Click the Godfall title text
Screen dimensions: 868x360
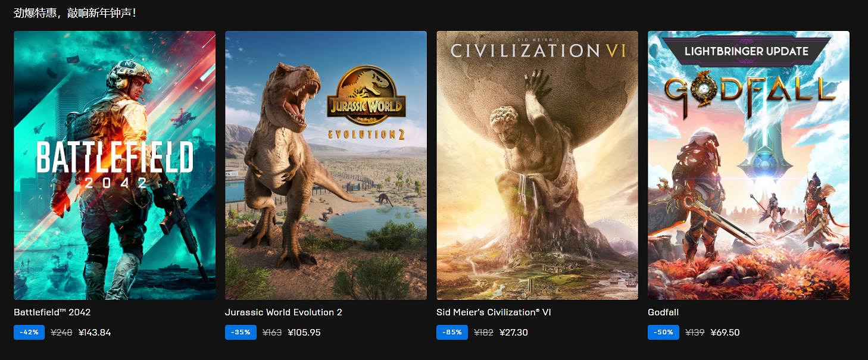[x=663, y=312]
